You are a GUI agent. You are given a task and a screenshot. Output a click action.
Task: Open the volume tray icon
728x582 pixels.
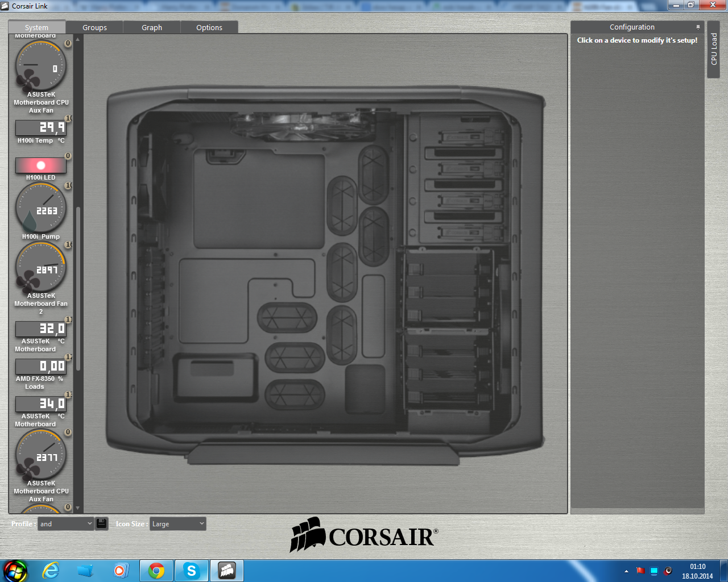[668, 571]
